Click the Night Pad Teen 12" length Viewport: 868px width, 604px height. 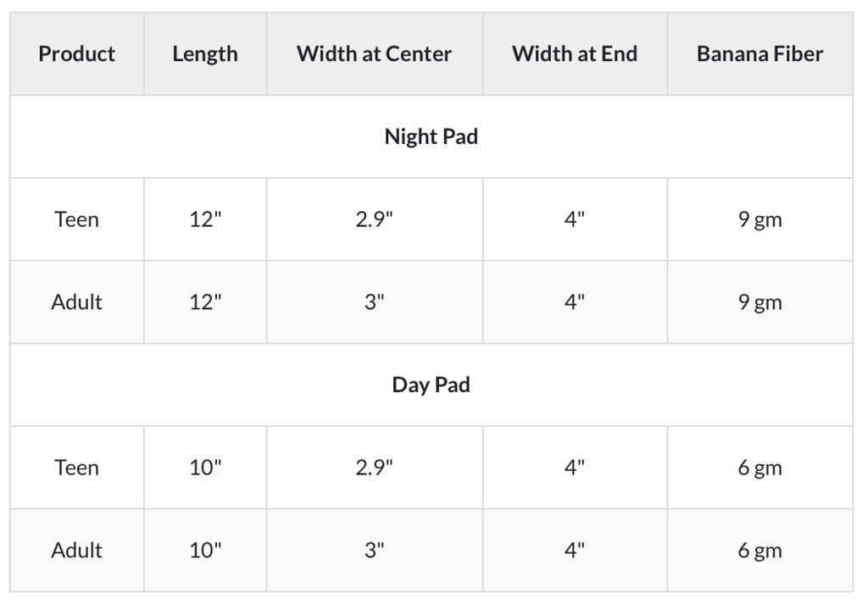click(205, 219)
